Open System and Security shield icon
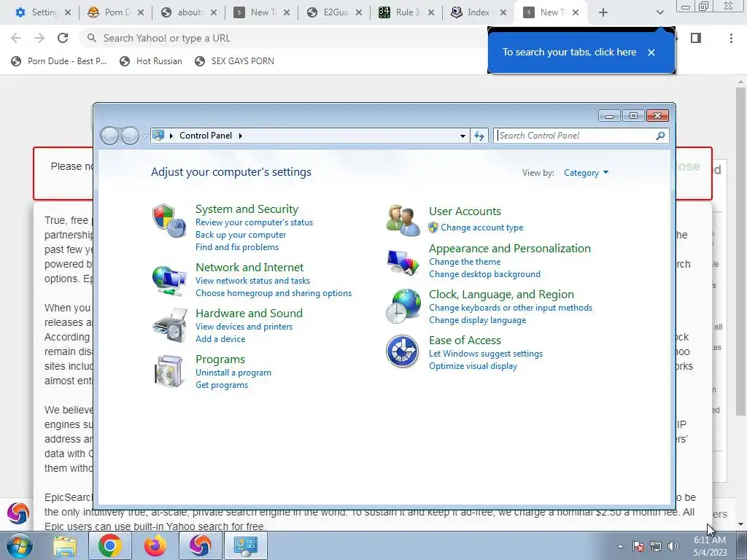The width and height of the screenshot is (747, 560). click(169, 221)
